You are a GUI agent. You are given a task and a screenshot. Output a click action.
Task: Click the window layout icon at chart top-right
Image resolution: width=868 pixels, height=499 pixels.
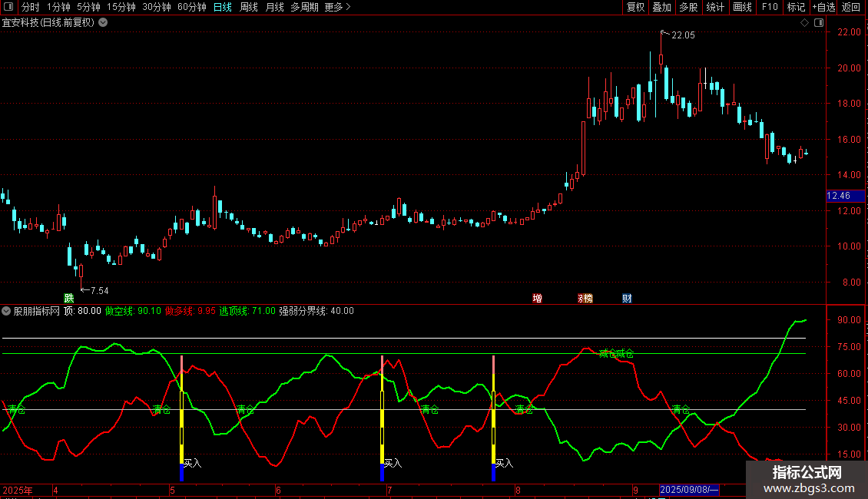pyautogui.click(x=819, y=23)
